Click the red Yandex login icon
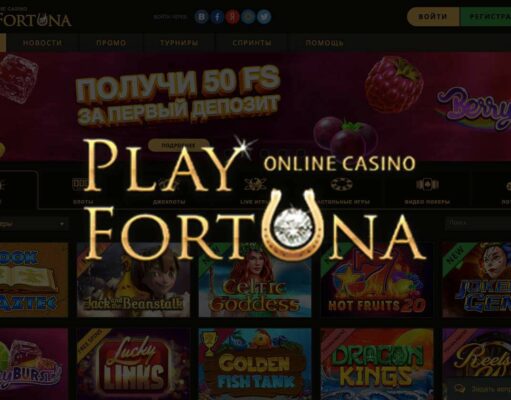Viewport: 511px width, 400px height. [x=232, y=17]
